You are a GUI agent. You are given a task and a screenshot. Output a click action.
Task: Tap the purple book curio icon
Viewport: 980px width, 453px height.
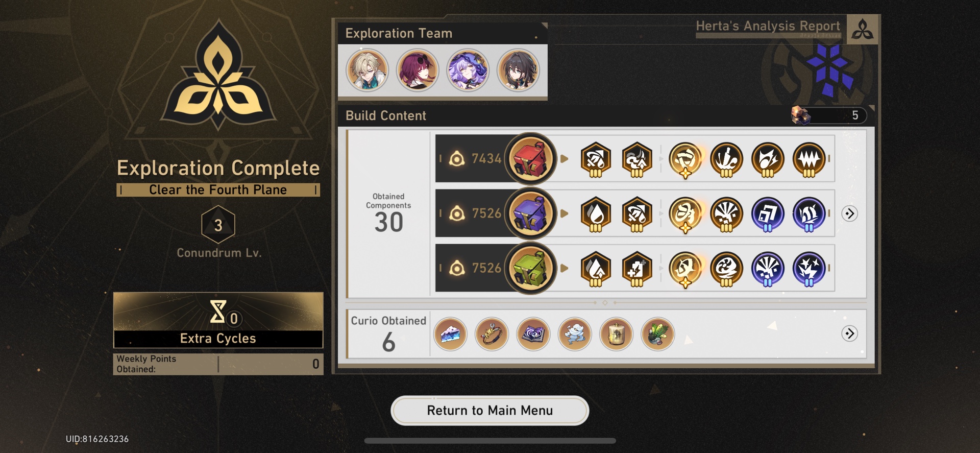tap(533, 334)
